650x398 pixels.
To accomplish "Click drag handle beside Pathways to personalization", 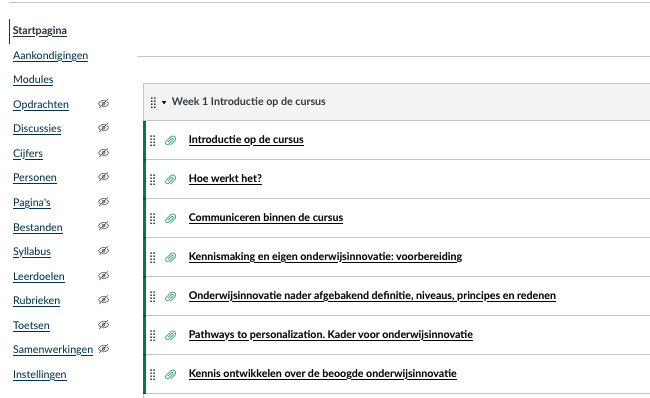I will [153, 335].
